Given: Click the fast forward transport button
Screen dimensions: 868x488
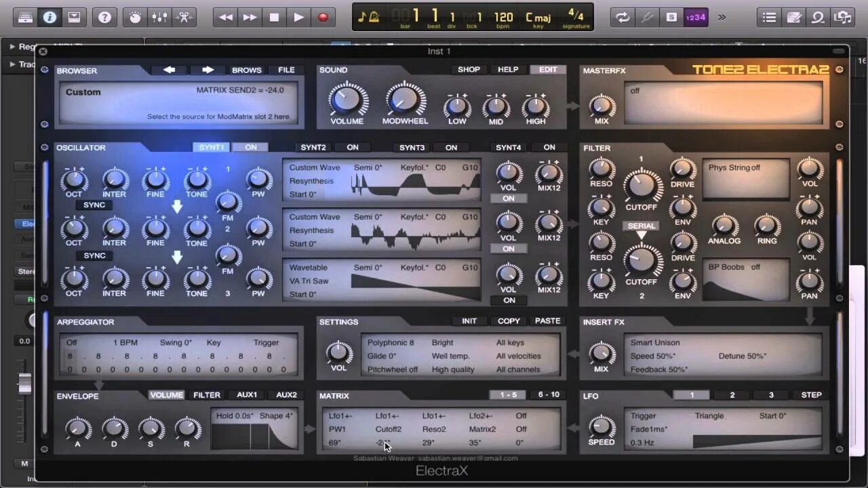Looking at the screenshot, I should 250,18.
